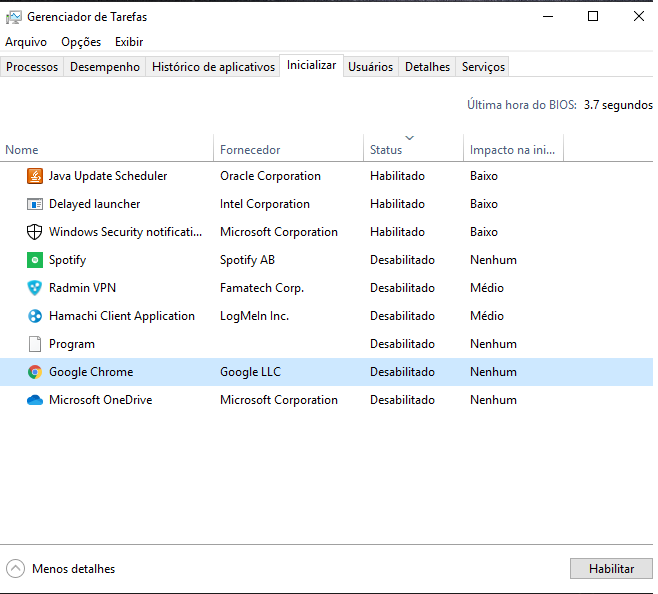Click Médio impact in Hamachi row
Image resolution: width=658 pixels, height=594 pixels.
pos(487,316)
